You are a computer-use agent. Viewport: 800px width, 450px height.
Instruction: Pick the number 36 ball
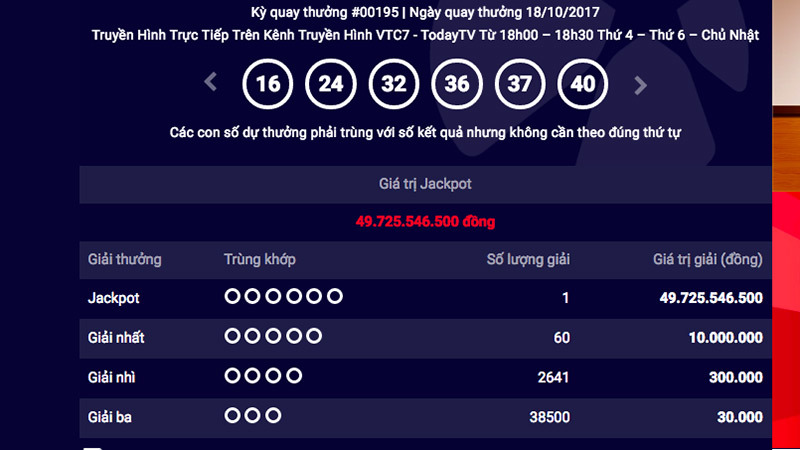456,84
